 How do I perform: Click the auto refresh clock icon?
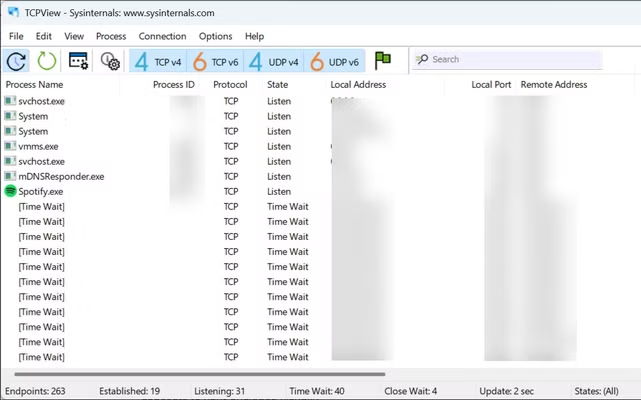point(16,61)
